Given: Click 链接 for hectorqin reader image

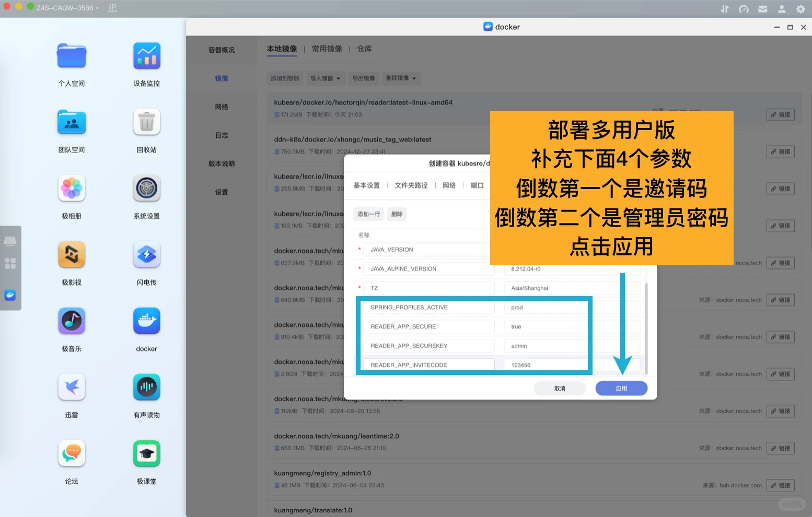Looking at the screenshot, I should coord(781,115).
